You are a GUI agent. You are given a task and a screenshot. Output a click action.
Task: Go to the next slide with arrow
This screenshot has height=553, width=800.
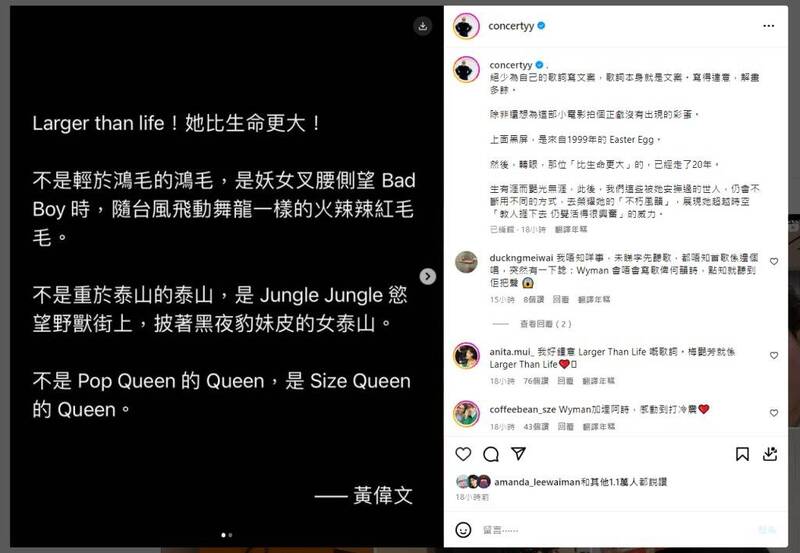coord(428,276)
